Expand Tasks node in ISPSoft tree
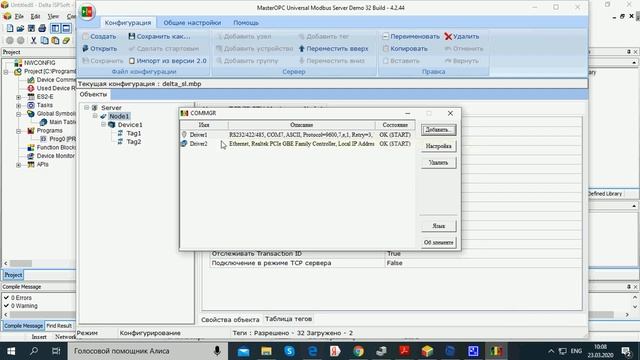 point(18,105)
